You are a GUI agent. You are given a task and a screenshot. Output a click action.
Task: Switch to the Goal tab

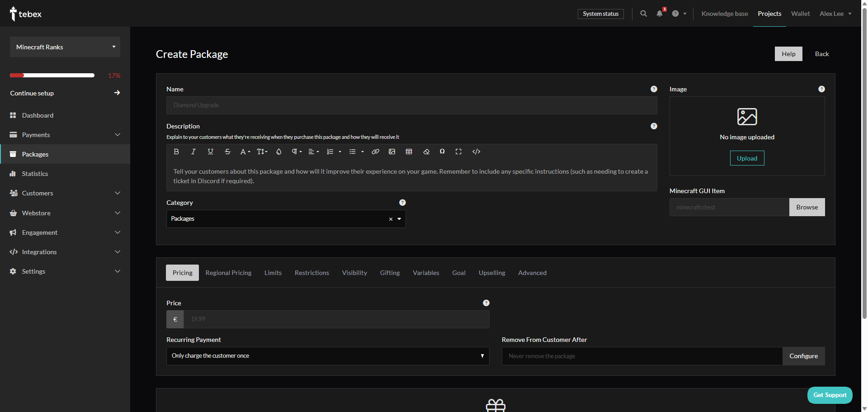(x=459, y=273)
